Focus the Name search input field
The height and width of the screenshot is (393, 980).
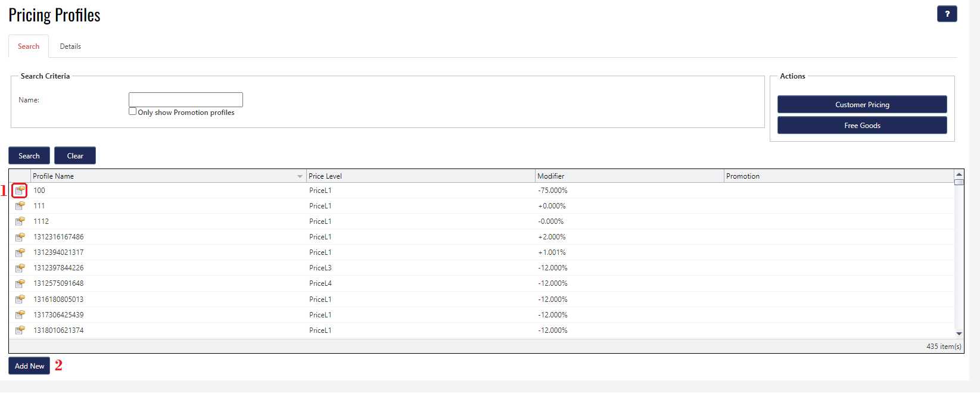pyautogui.click(x=185, y=99)
